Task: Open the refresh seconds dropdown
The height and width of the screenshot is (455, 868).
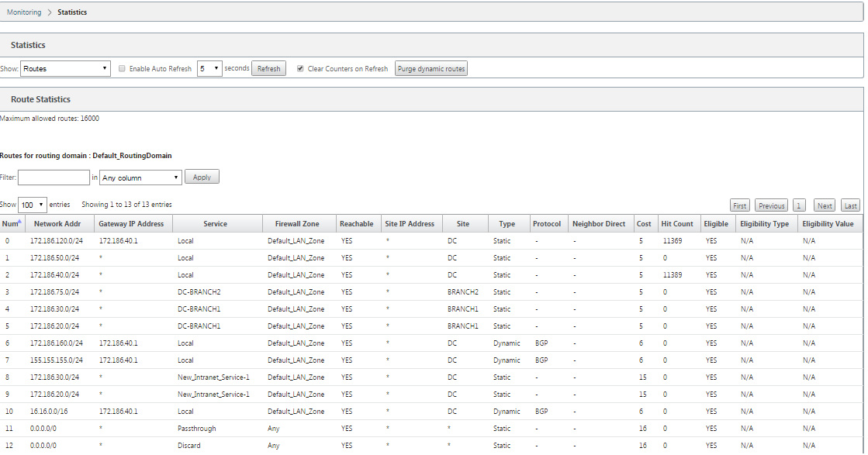Action: click(x=209, y=68)
